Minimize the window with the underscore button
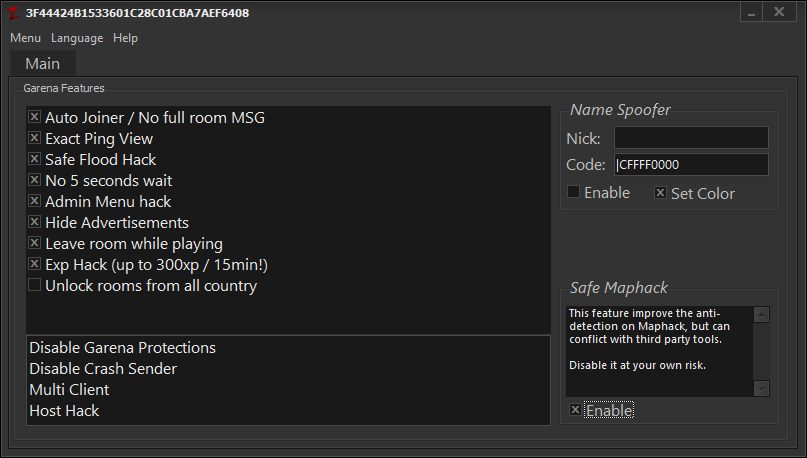807x458 pixels. [751, 12]
